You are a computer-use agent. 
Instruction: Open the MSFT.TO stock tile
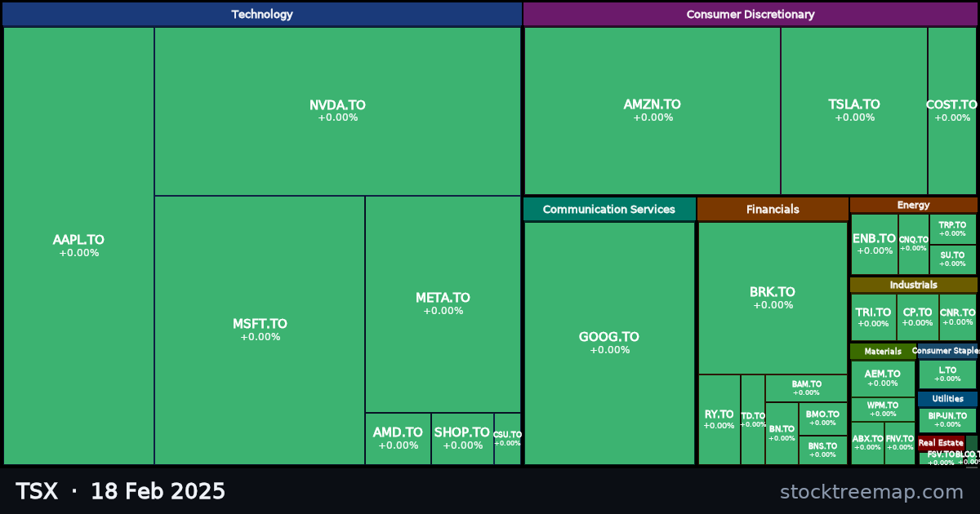[x=260, y=330]
